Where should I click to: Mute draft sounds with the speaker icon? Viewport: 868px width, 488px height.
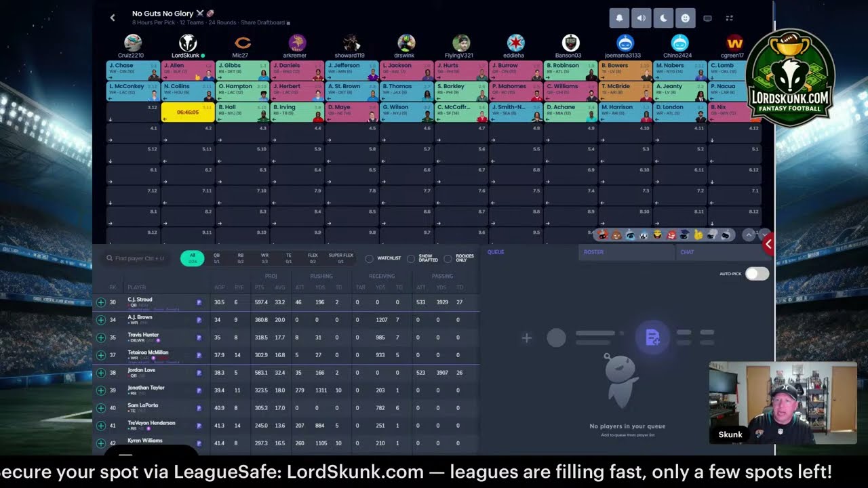pos(642,18)
